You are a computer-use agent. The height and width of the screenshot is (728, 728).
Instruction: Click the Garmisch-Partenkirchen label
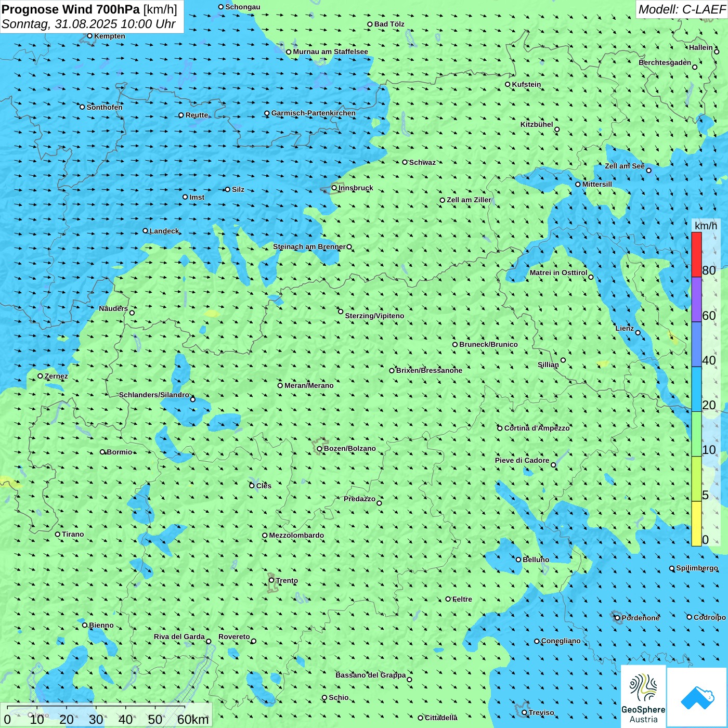click(x=314, y=113)
